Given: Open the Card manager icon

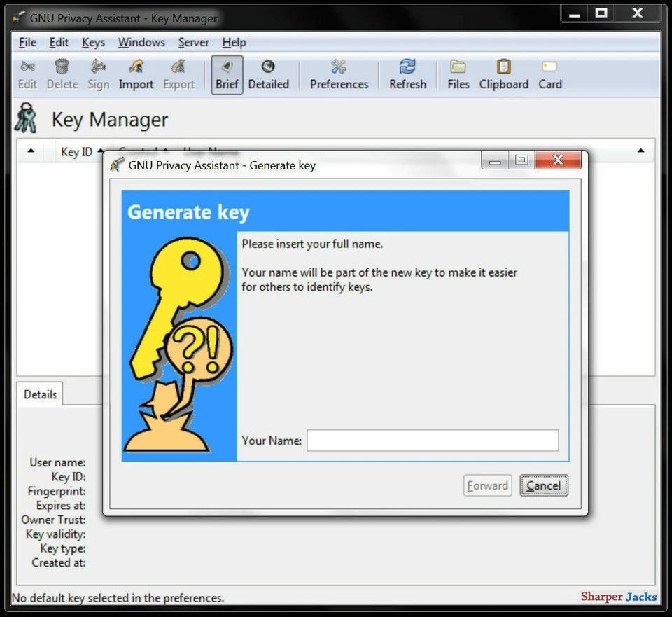Looking at the screenshot, I should pyautogui.click(x=549, y=74).
